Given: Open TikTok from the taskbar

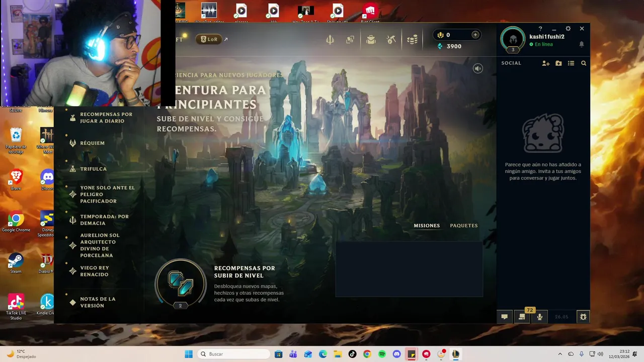Looking at the screenshot, I should pos(352,354).
